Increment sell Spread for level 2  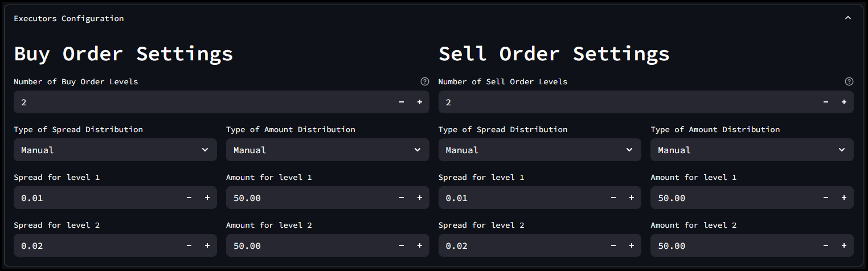coord(632,246)
